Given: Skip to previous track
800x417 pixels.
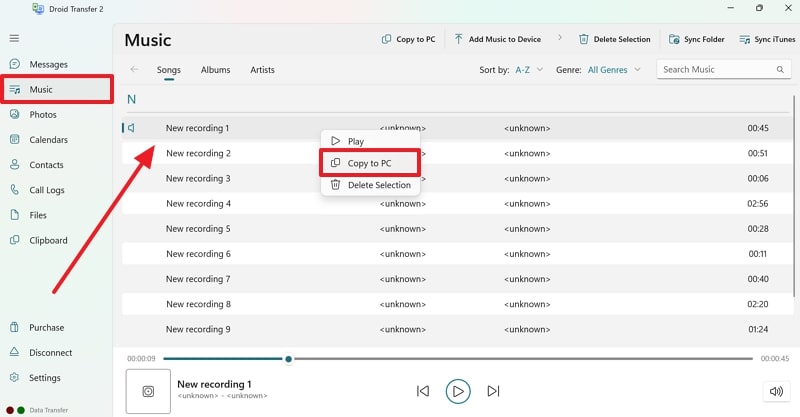Looking at the screenshot, I should [x=423, y=391].
